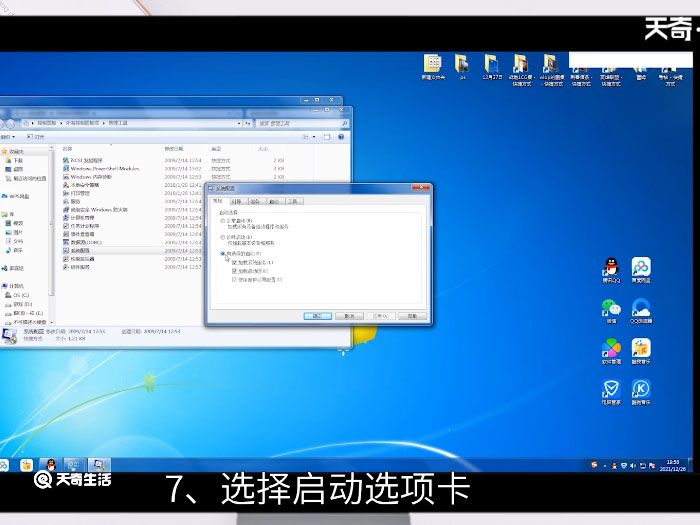Screen dimensions: 700x525
Task: Collapse the Libraries section in navigation pane
Action: [x=8, y=214]
